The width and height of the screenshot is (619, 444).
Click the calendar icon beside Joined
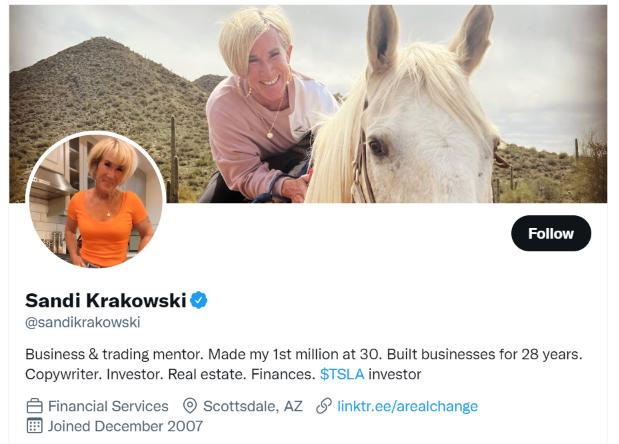pos(34,425)
